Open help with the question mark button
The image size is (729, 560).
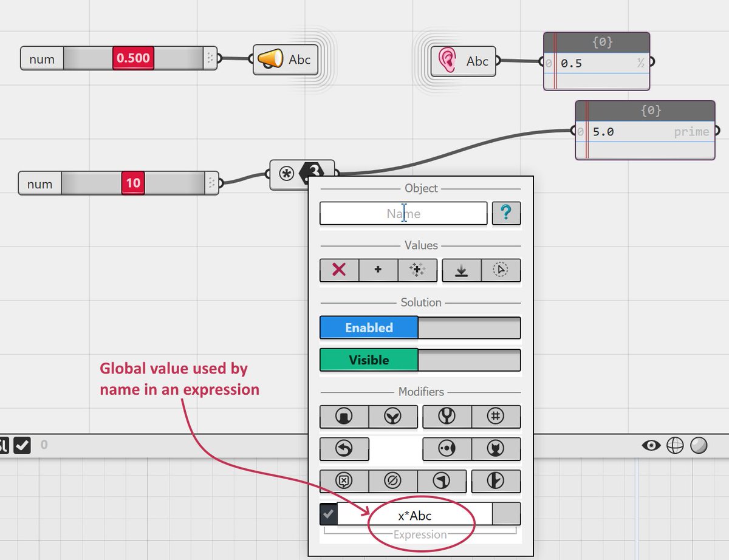(506, 213)
